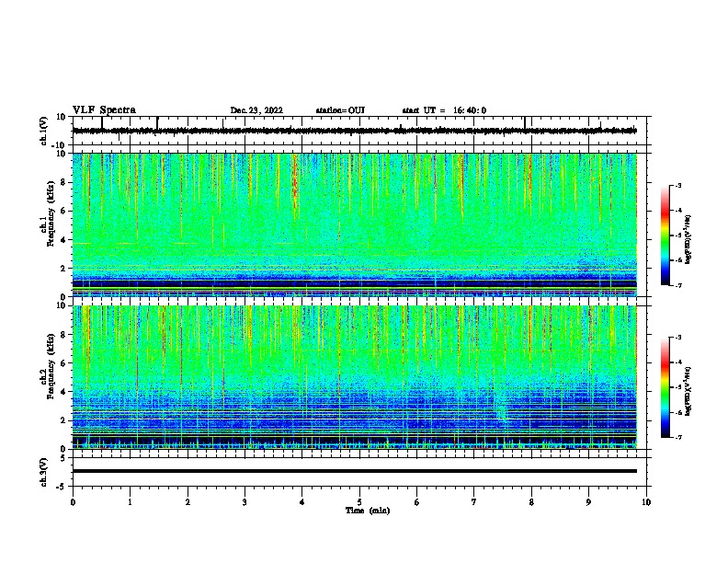This screenshot has height=563, width=728.
Task: Select the date text "Dec. 23, 2022"
Action: [256, 110]
